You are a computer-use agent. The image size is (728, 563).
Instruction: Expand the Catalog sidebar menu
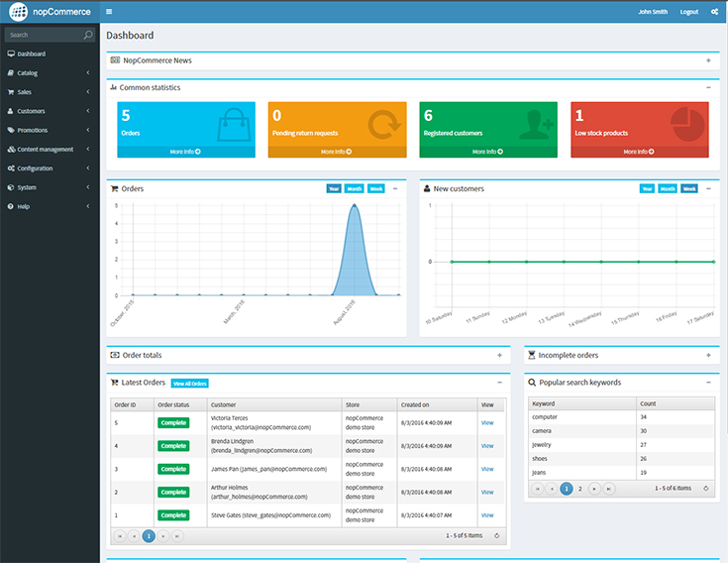(50, 73)
